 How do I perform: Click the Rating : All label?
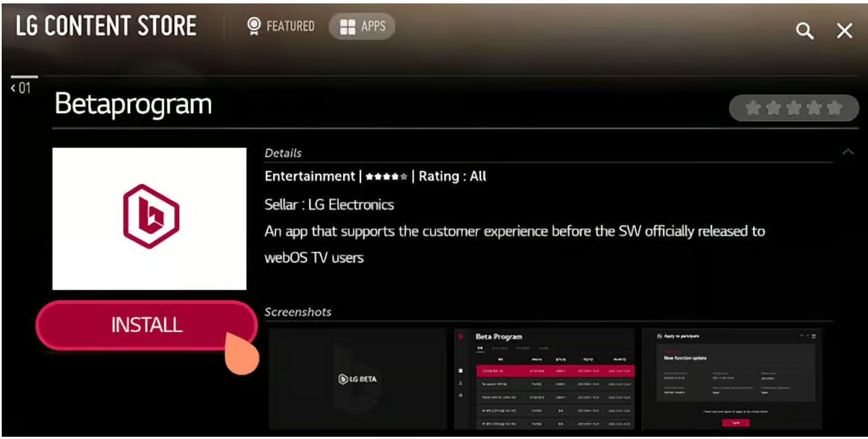coord(452,176)
